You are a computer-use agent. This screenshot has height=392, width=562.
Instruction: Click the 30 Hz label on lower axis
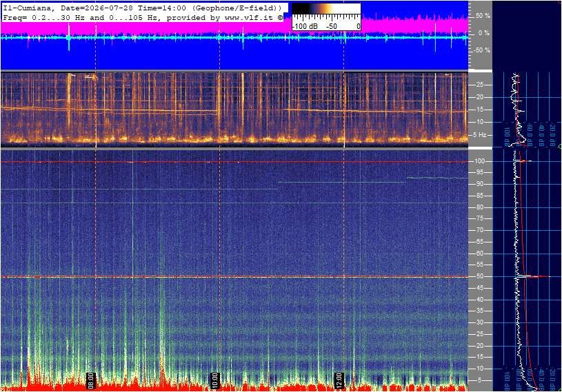[x=480, y=322]
